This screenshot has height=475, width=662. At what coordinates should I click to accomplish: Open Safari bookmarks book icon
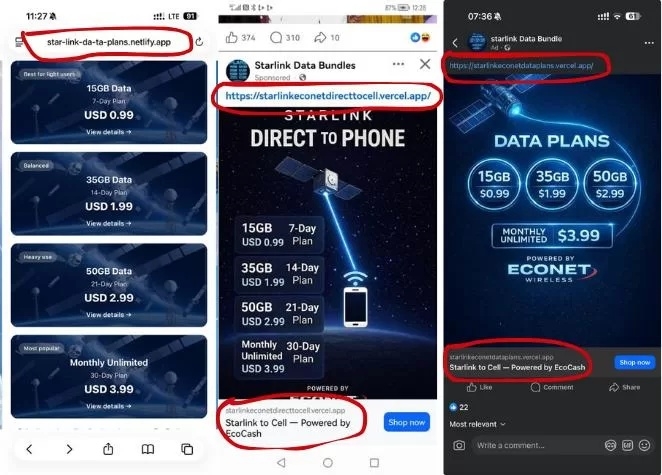148,449
